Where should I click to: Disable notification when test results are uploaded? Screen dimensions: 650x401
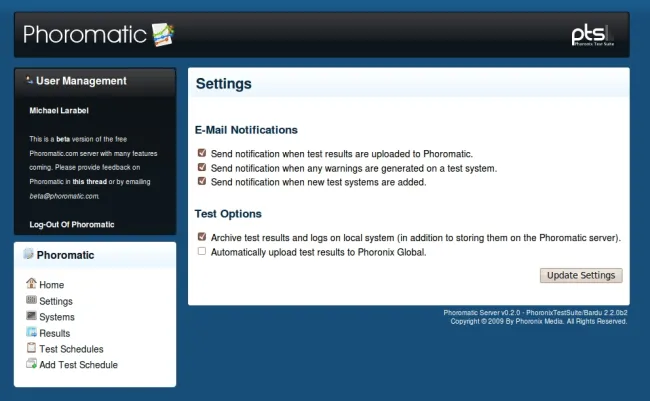202,154
